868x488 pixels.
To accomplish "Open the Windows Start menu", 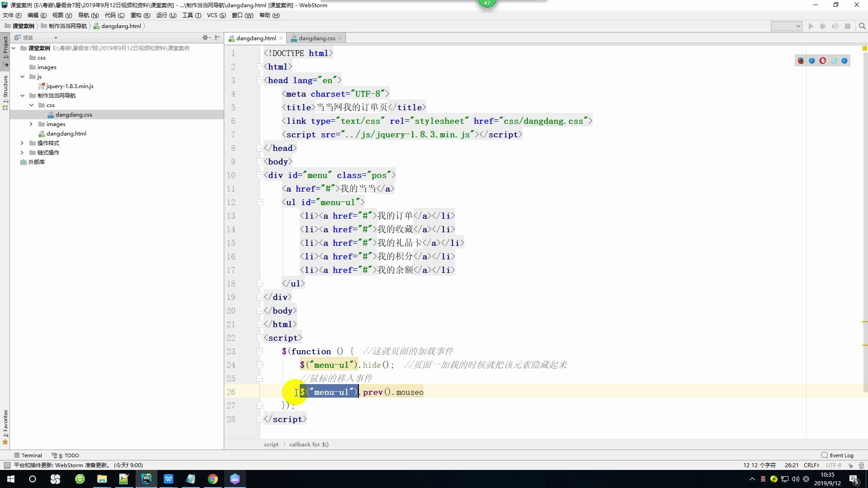I will [11, 479].
